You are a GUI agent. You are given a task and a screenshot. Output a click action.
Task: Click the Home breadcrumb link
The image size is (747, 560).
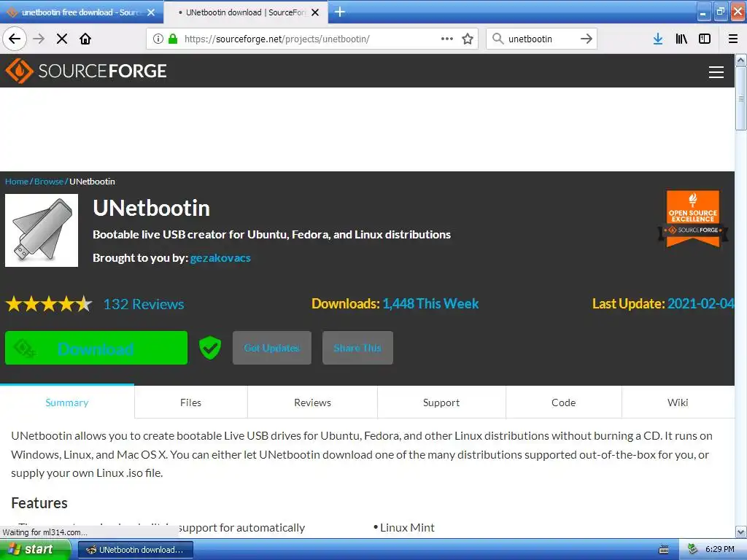[17, 182]
